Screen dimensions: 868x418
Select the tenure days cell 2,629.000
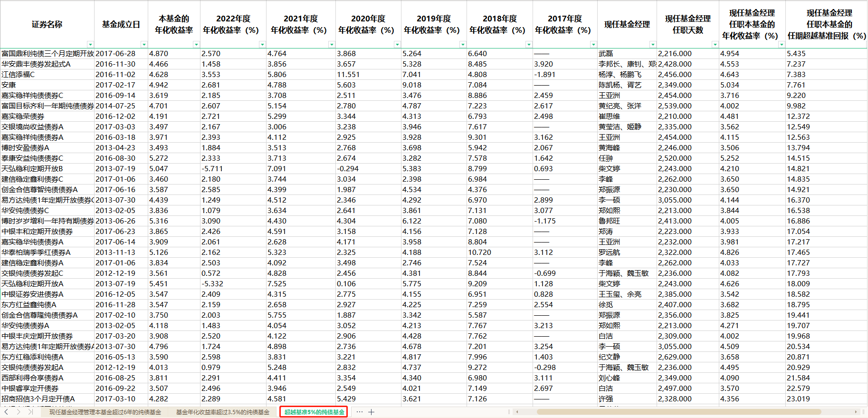[688, 357]
